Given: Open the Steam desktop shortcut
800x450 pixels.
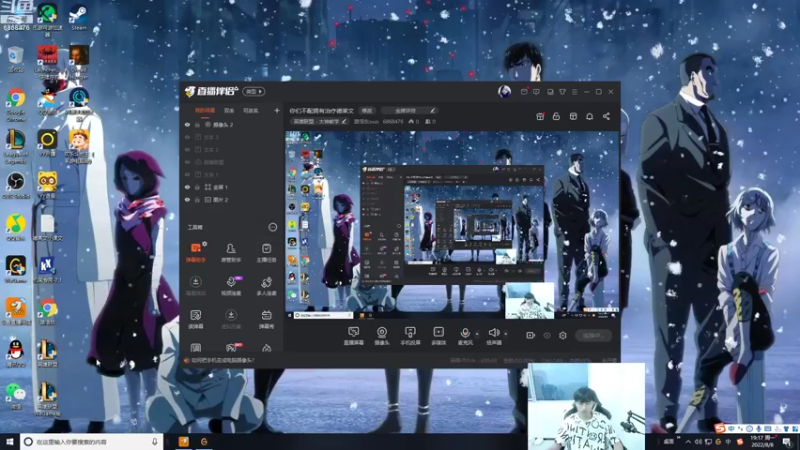Looking at the screenshot, I should tap(79, 16).
